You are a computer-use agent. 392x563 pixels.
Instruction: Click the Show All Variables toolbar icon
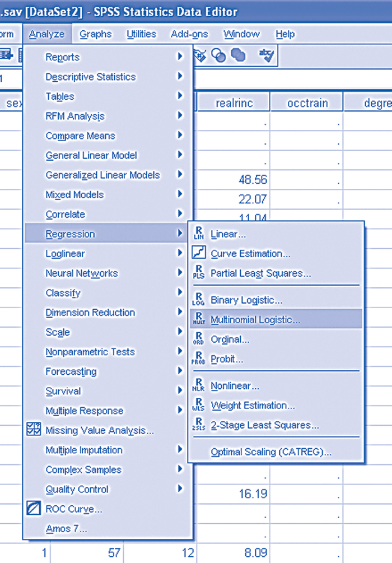(x=238, y=55)
